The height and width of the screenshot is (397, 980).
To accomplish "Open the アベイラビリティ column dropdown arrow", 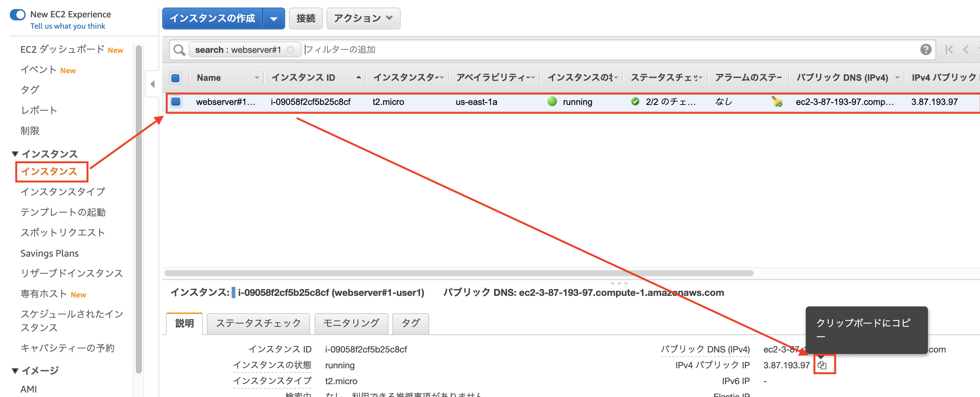I will coord(533,78).
